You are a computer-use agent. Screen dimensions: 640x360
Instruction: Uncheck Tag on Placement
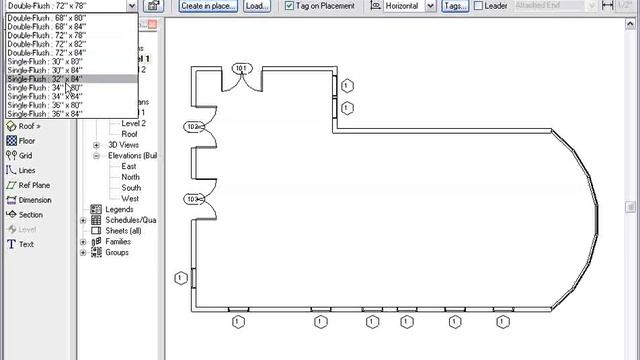tap(289, 6)
